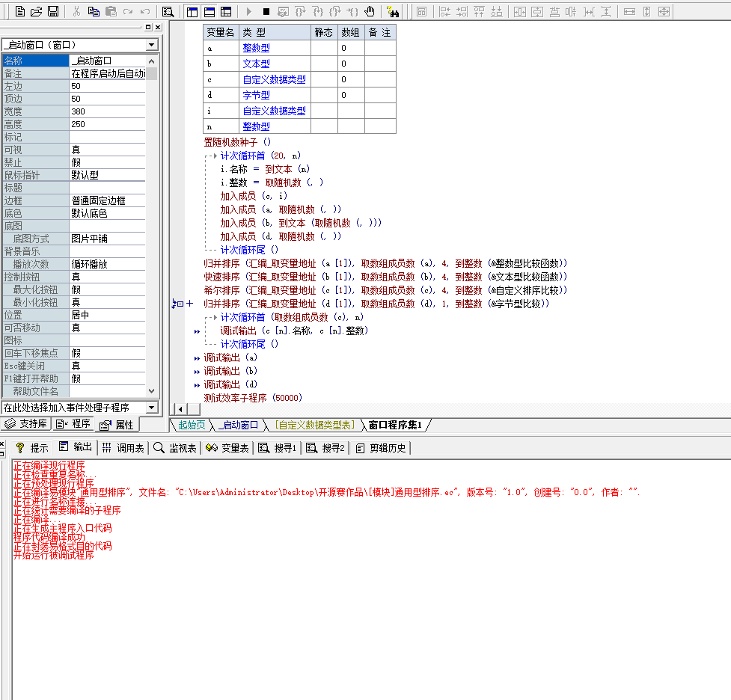The width and height of the screenshot is (731, 700).
Task: Click the step-into debug braces icon
Action: tap(317, 11)
